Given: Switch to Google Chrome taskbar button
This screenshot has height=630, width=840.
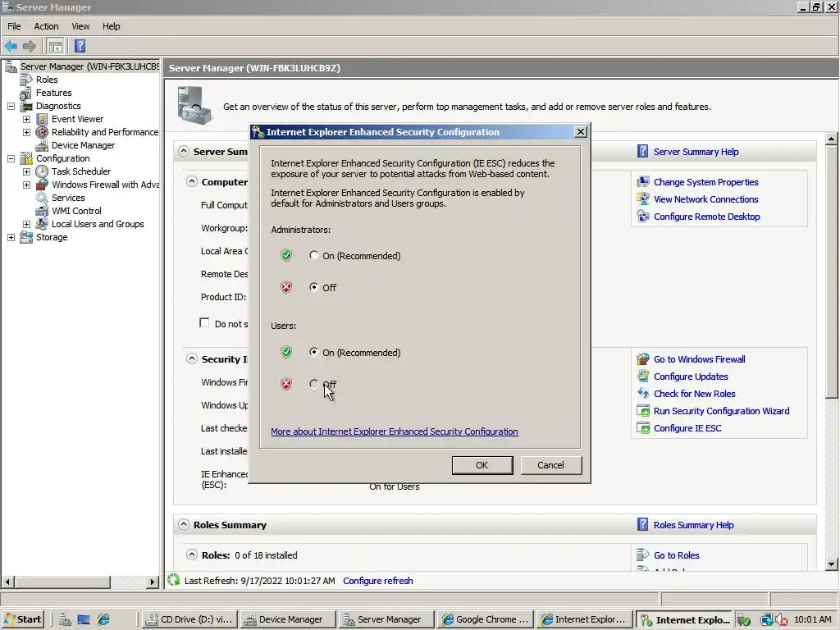Looking at the screenshot, I should coord(486,620).
